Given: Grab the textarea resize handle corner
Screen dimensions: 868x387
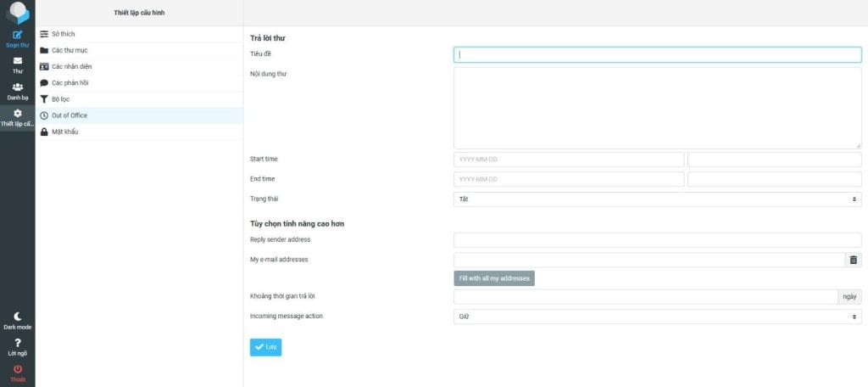Looking at the screenshot, I should coord(859,145).
